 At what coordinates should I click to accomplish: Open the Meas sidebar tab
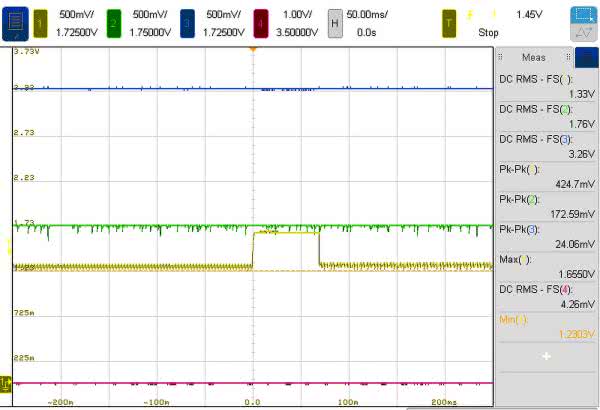[x=533, y=58]
